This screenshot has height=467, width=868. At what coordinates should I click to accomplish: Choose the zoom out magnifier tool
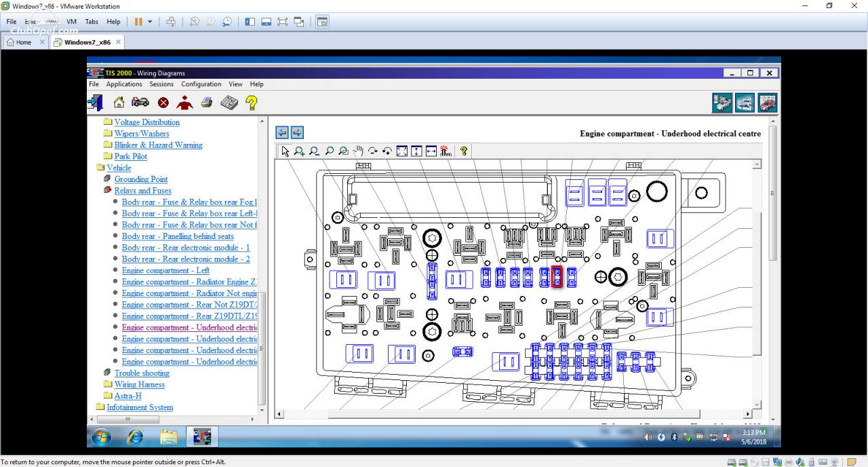pos(314,151)
